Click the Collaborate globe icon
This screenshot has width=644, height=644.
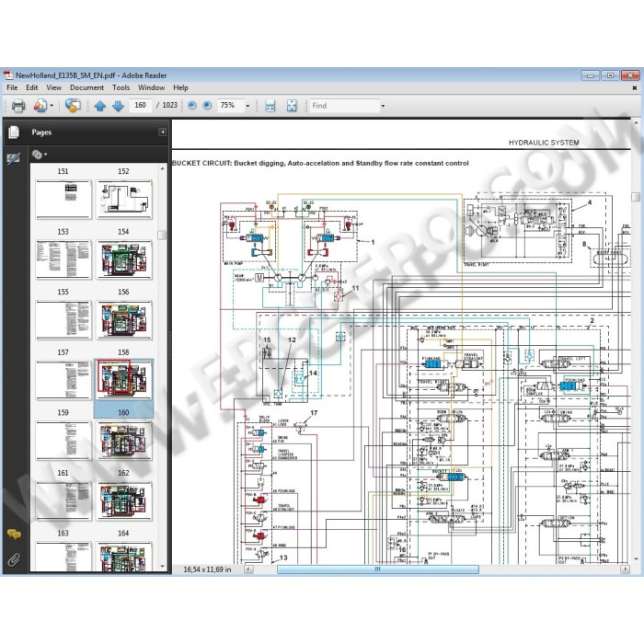coord(73,106)
